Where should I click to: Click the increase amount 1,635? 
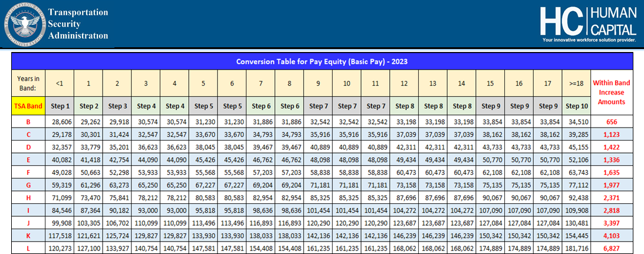(x=612, y=172)
